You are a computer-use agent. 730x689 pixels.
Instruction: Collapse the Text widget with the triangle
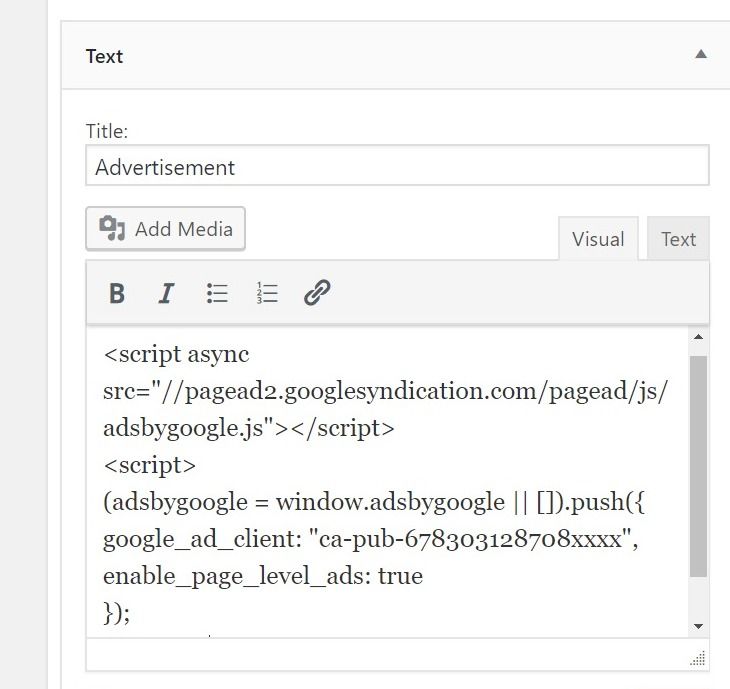pos(701,54)
